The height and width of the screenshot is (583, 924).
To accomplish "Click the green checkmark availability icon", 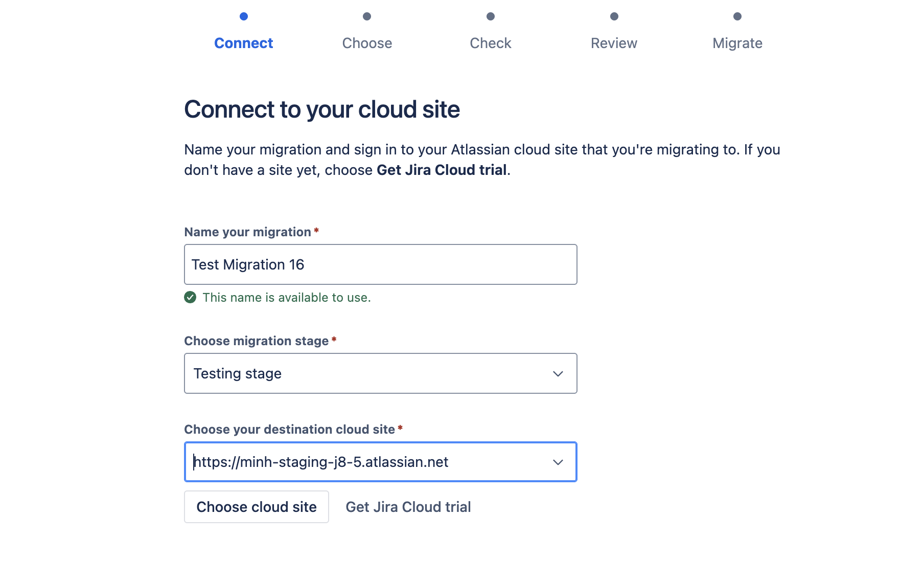I will point(190,298).
